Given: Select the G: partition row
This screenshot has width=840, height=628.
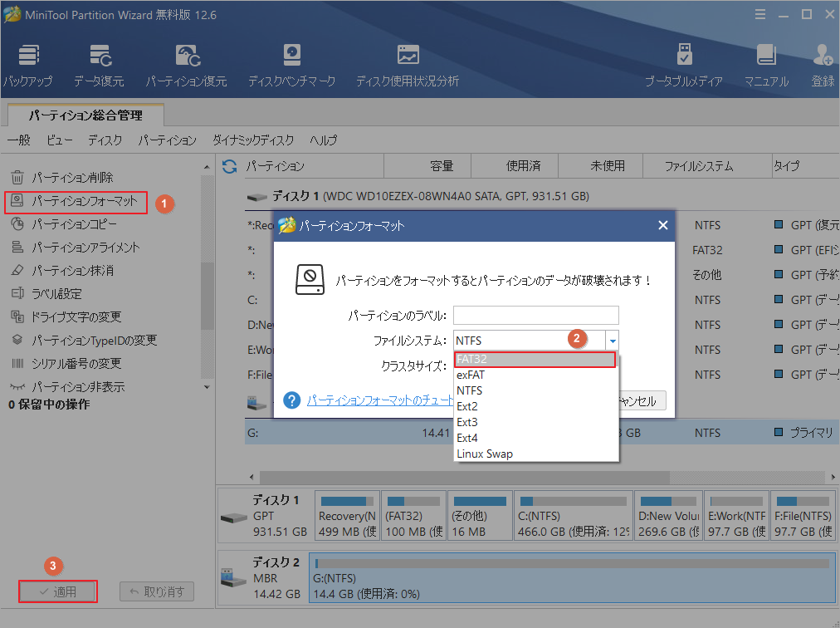Looking at the screenshot, I should pyautogui.click(x=542, y=432).
